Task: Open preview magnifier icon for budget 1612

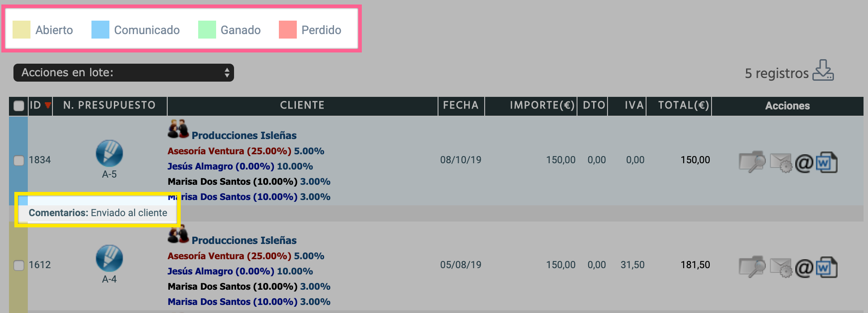Action: point(752,267)
